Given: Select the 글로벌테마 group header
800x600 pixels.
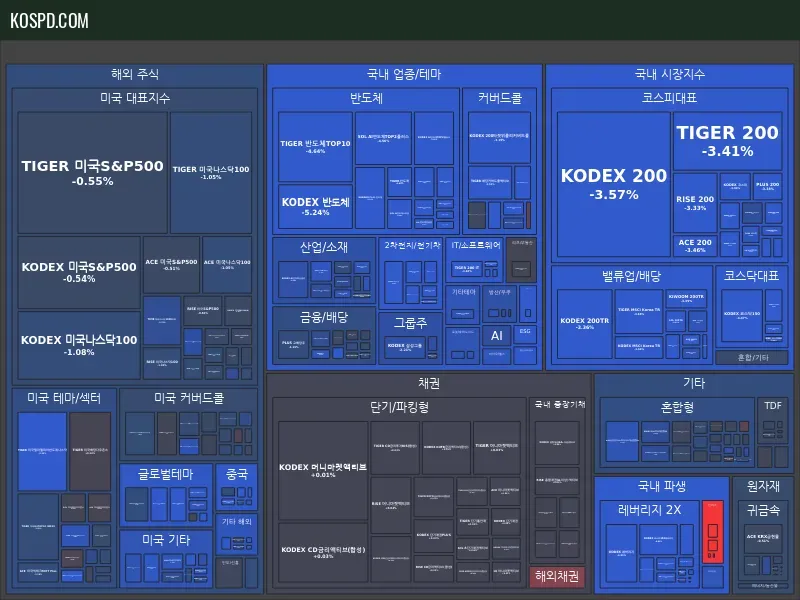Looking at the screenshot, I should click(x=166, y=474).
